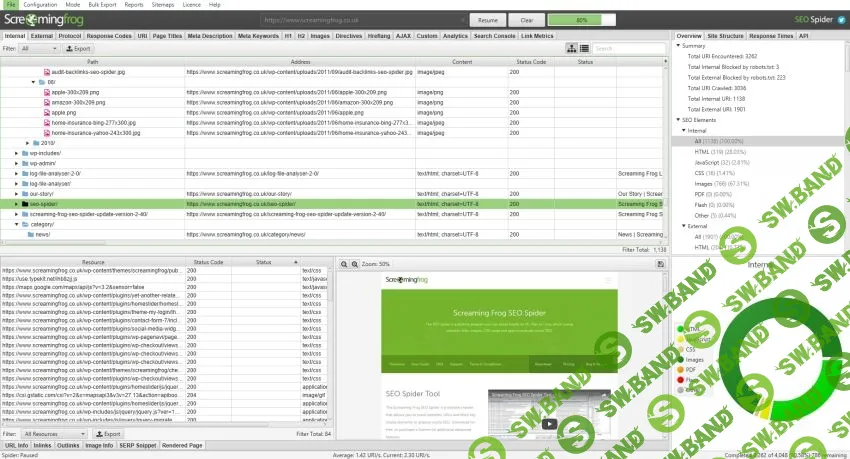Switch to the Page Titles tab

167,36
